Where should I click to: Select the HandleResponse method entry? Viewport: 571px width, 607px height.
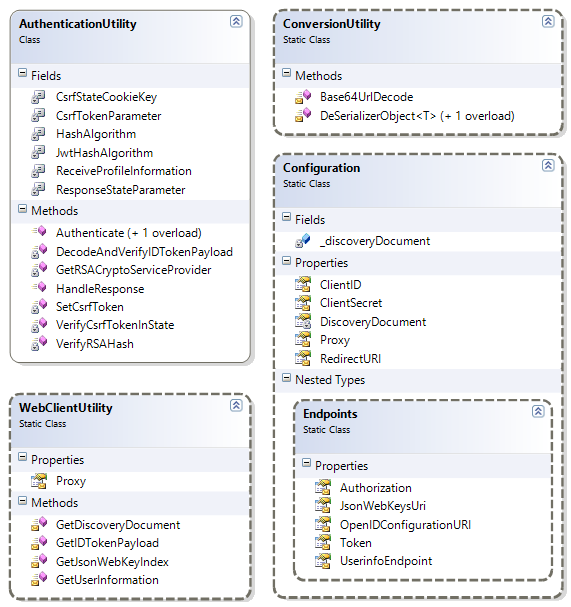(100, 289)
